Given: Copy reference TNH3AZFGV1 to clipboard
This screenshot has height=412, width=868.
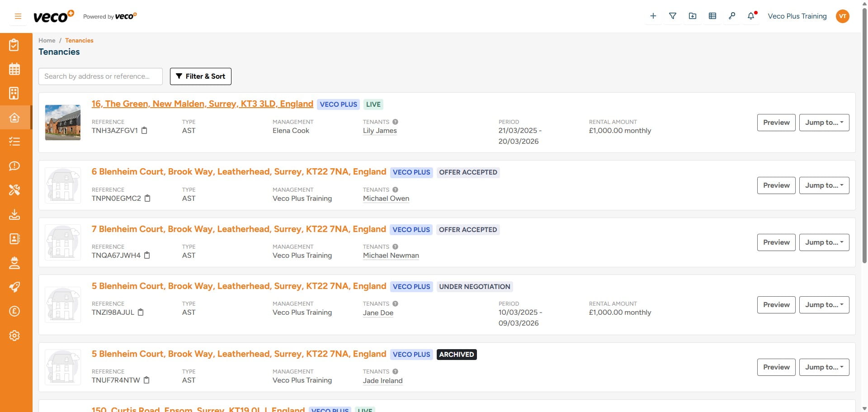Looking at the screenshot, I should pos(144,131).
